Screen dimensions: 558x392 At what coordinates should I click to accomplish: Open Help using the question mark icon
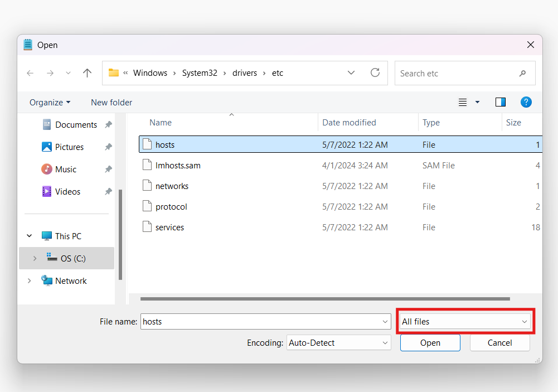coord(526,102)
